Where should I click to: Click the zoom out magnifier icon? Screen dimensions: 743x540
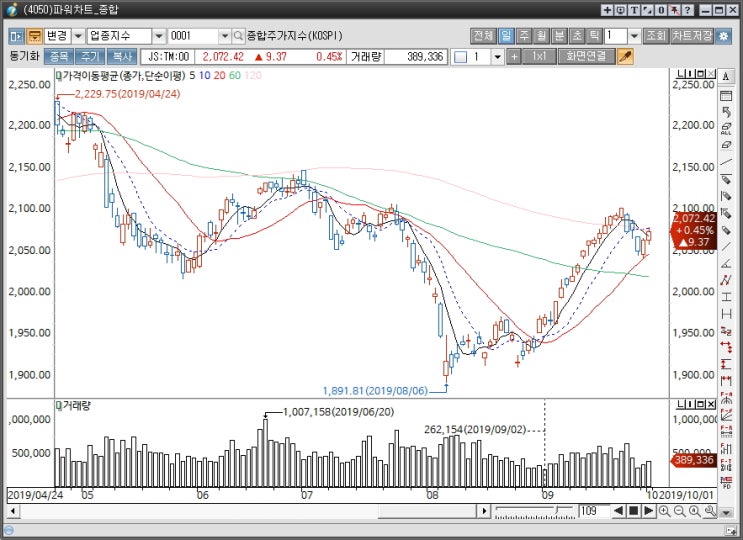(679, 511)
